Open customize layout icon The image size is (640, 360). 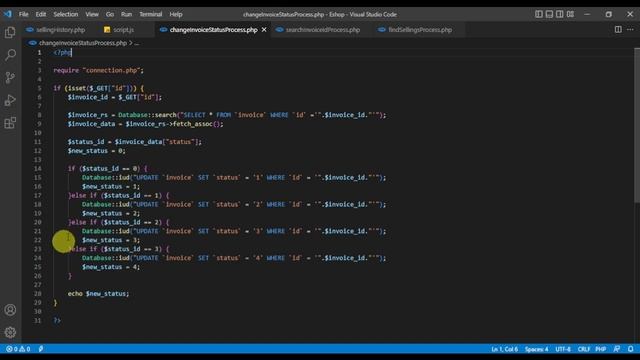(570, 14)
